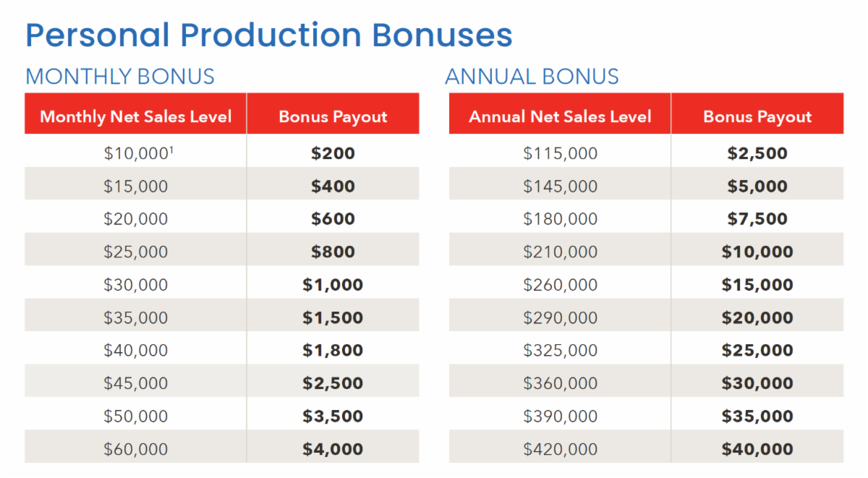Click the Annual Net Sales Level header
868x478 pixels.
(560, 116)
